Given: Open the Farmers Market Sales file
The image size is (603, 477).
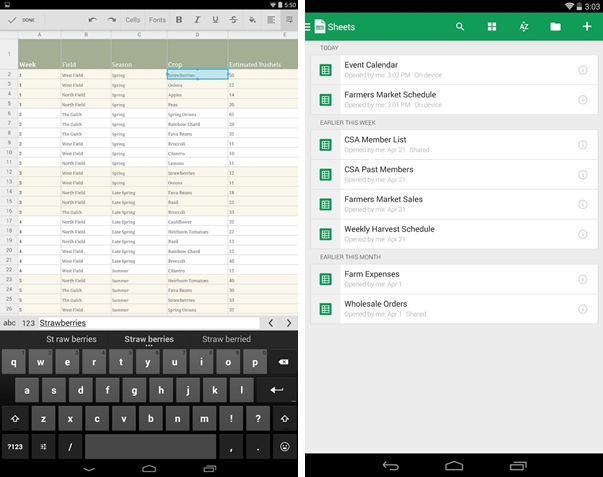Looking at the screenshot, I should (454, 204).
